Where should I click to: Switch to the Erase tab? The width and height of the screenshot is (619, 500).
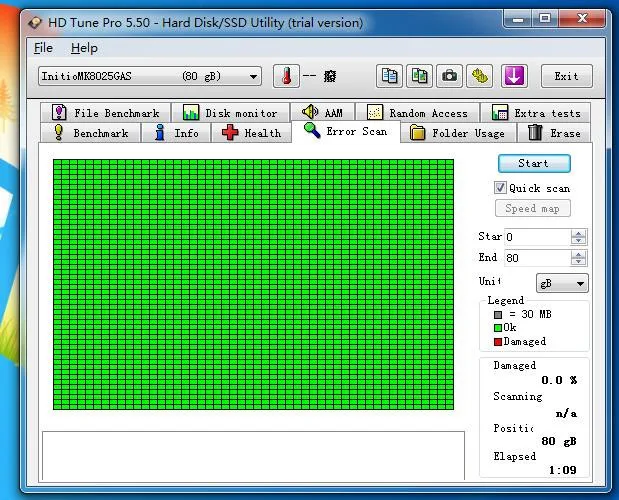tap(554, 133)
